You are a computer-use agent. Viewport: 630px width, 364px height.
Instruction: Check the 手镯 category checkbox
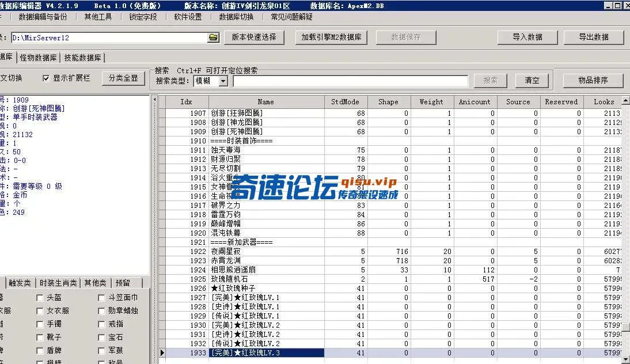(x=40, y=324)
